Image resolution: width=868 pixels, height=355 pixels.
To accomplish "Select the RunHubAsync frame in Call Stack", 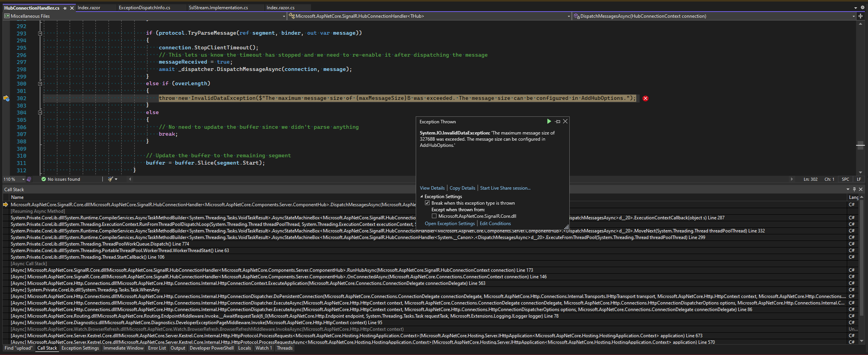I will pyautogui.click(x=269, y=270).
